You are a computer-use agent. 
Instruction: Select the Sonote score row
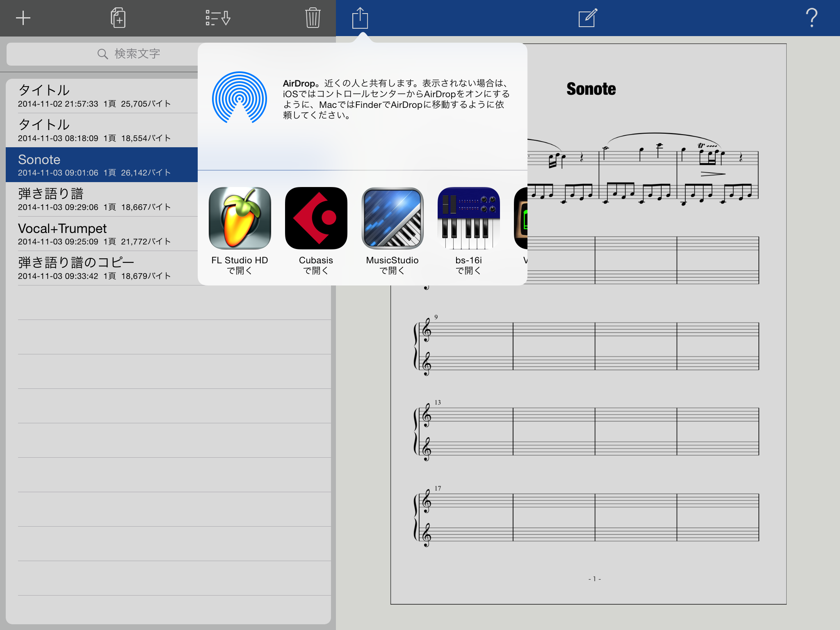coord(102,165)
